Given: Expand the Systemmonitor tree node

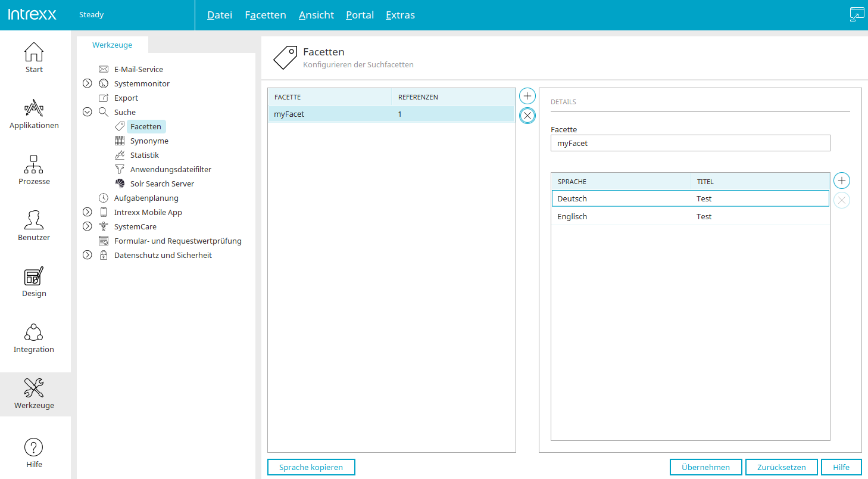Looking at the screenshot, I should 88,83.
